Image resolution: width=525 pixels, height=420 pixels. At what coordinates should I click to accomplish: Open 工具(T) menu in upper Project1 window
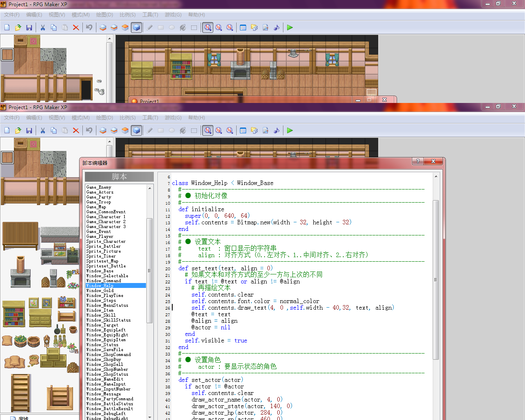click(150, 15)
